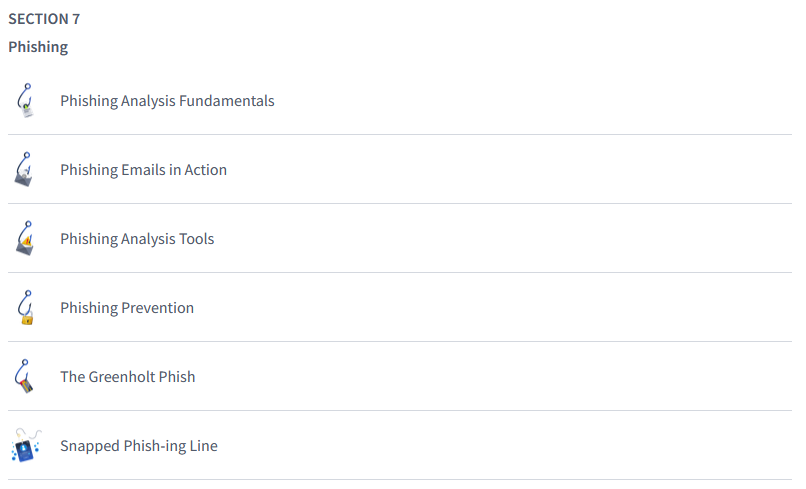Screen dimensions: 806x489
Task: Select the word Fundamentals in the first row
Action: click(227, 101)
